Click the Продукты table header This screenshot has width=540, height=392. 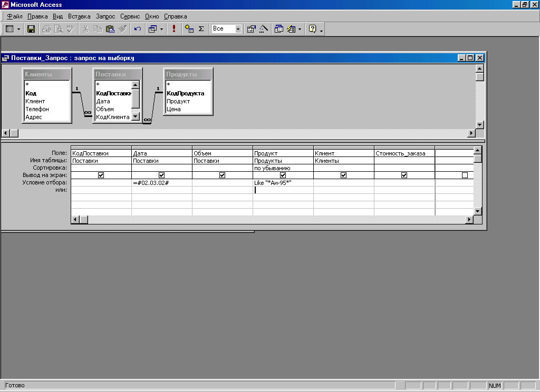click(188, 74)
